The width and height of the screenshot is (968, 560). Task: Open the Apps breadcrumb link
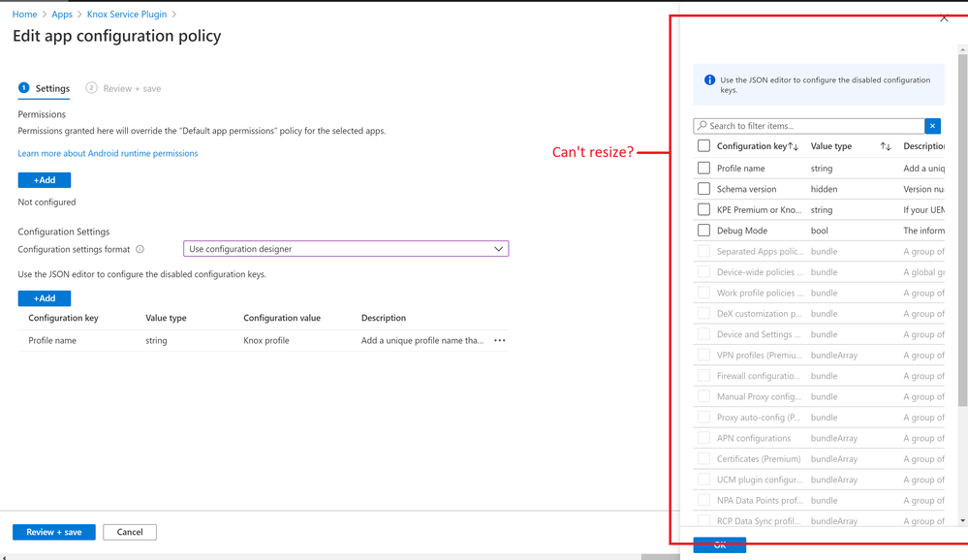(x=62, y=15)
